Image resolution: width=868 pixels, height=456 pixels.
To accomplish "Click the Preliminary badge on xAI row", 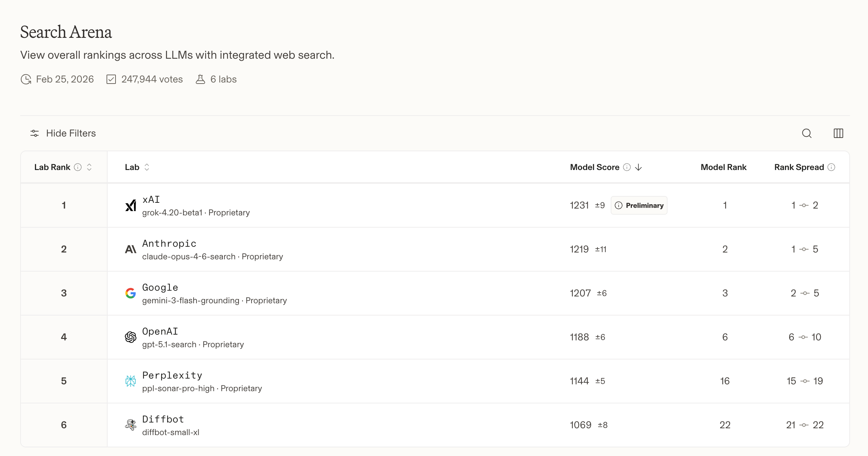I will (639, 205).
